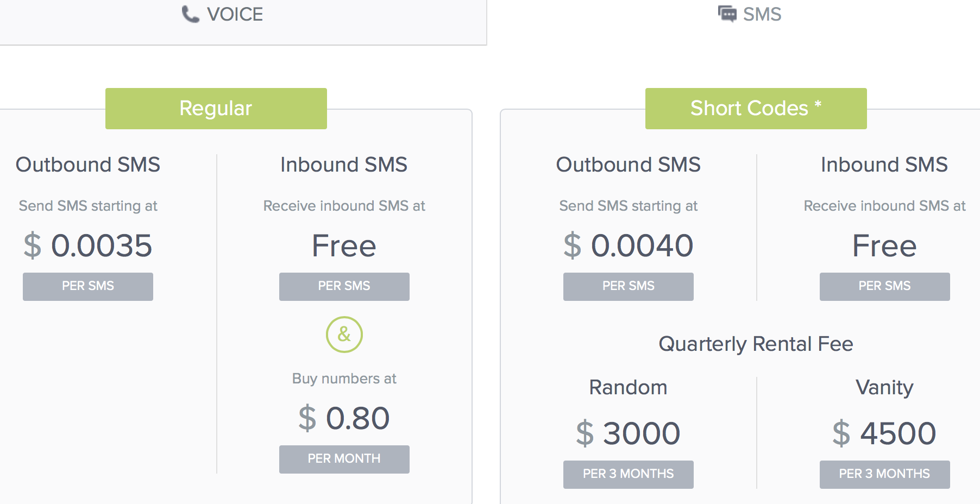The width and height of the screenshot is (980, 504).
Task: Switch to the VOICE tab label
Action: click(x=235, y=14)
